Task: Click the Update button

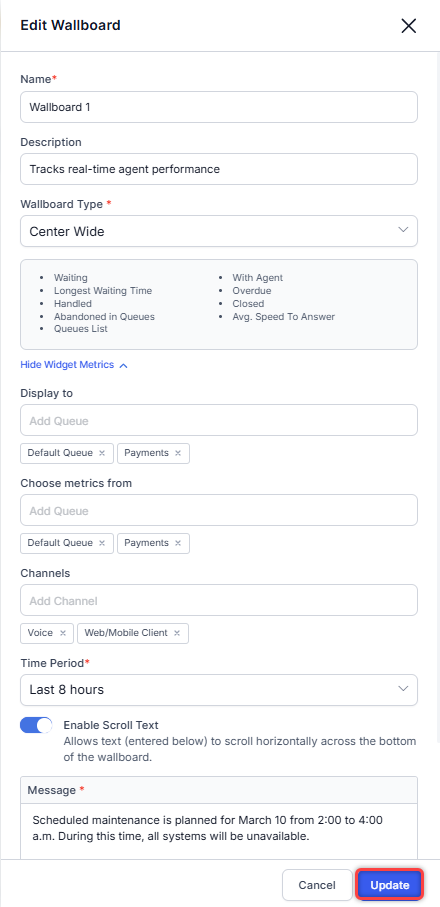Action: (390, 885)
